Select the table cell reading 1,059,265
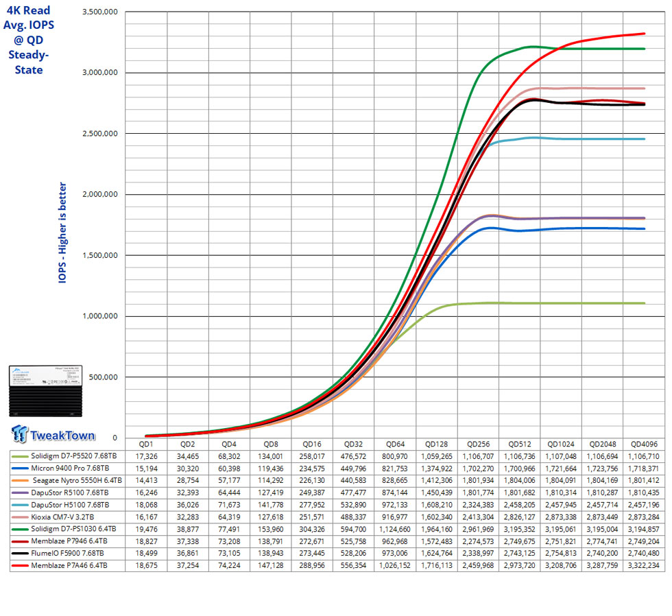 (x=437, y=457)
